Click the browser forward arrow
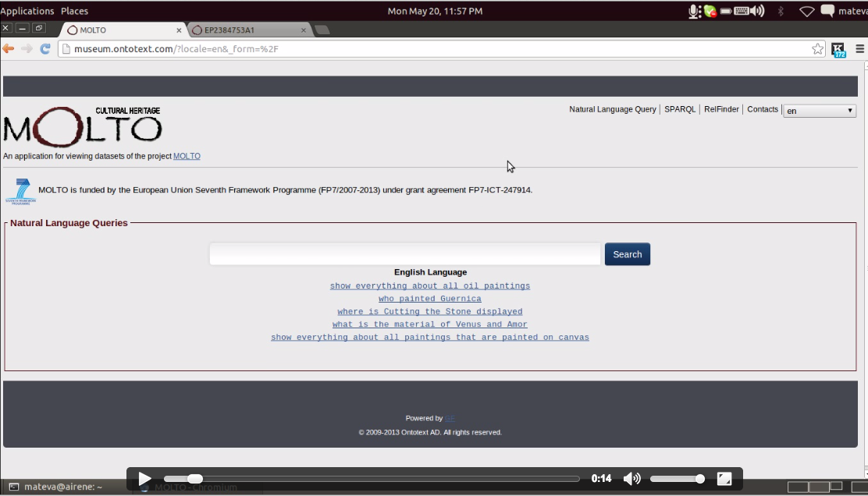The image size is (868, 496). pos(27,48)
